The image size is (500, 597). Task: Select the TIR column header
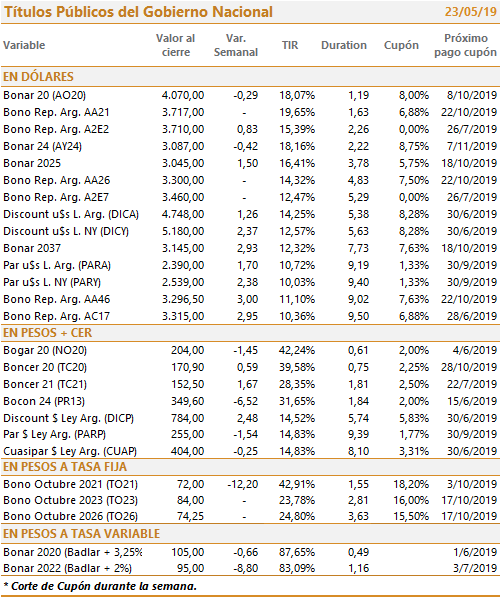[x=290, y=45]
